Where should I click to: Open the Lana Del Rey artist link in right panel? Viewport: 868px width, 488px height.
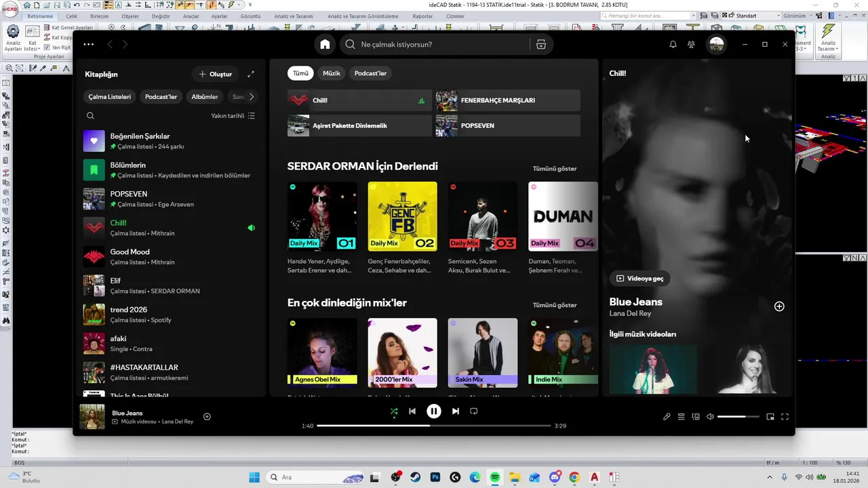click(630, 314)
